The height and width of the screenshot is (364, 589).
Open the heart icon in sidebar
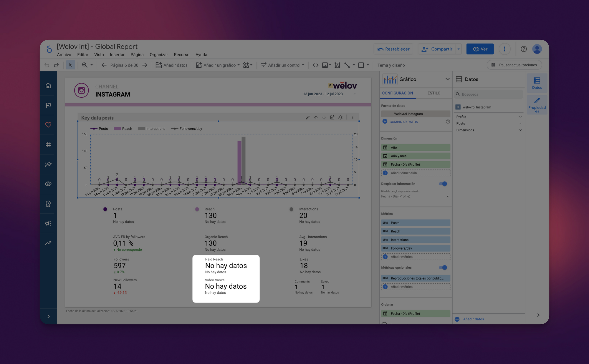pyautogui.click(x=48, y=125)
